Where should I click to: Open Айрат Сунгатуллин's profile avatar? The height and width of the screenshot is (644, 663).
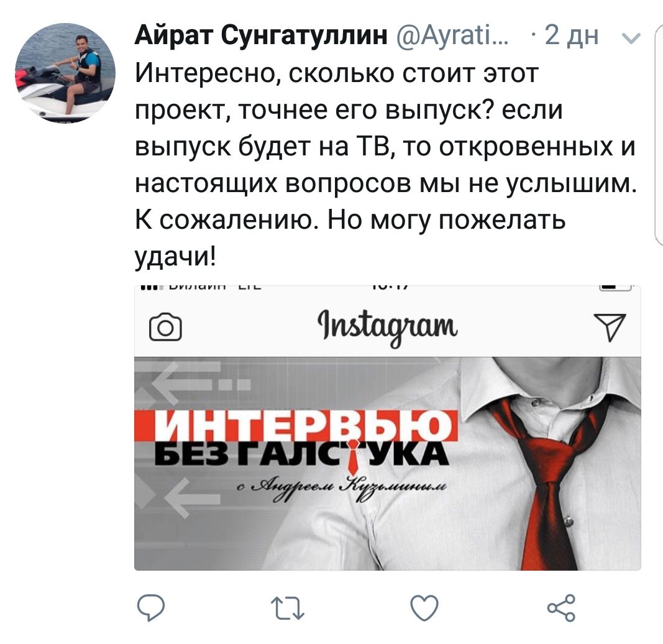coord(65,73)
